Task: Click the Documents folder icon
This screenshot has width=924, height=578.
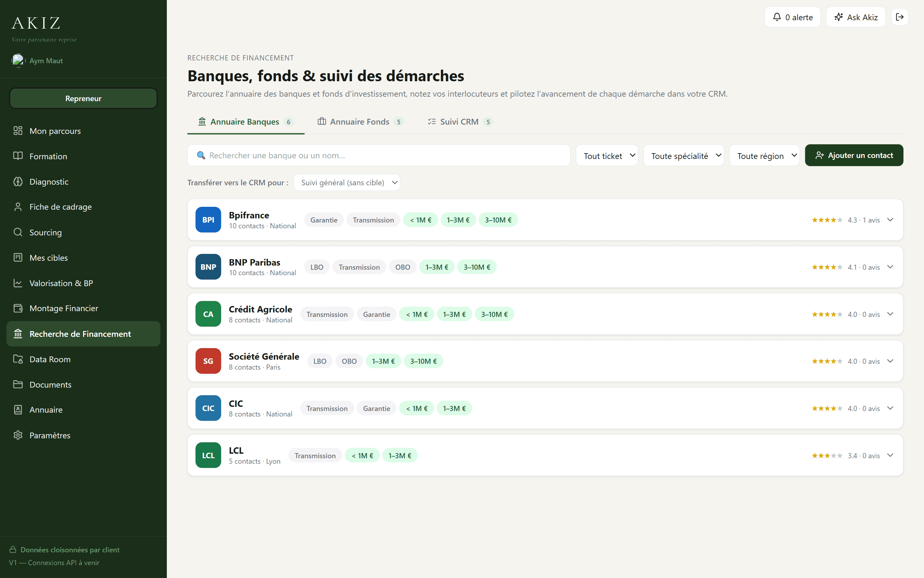Action: 18,384
